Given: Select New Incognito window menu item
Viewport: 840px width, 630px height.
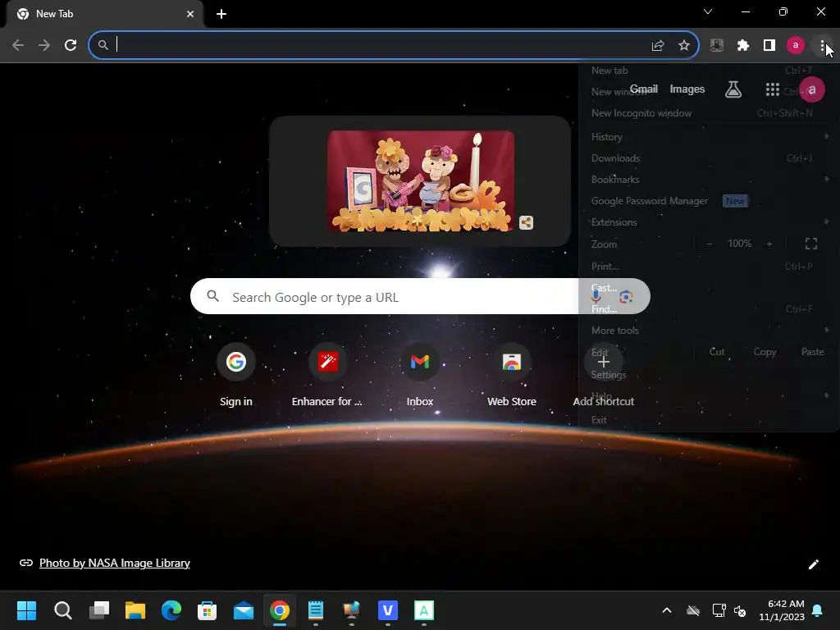Looking at the screenshot, I should (x=708, y=113).
